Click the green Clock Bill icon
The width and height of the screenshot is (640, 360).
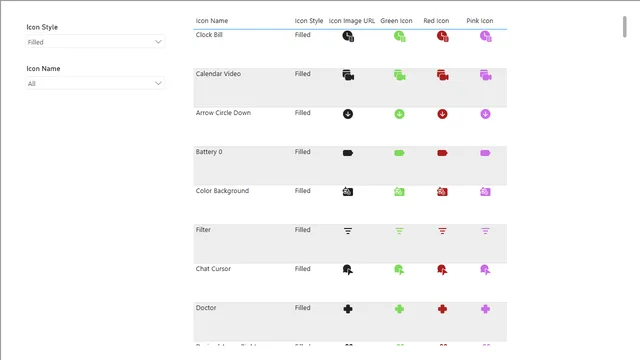coord(400,36)
